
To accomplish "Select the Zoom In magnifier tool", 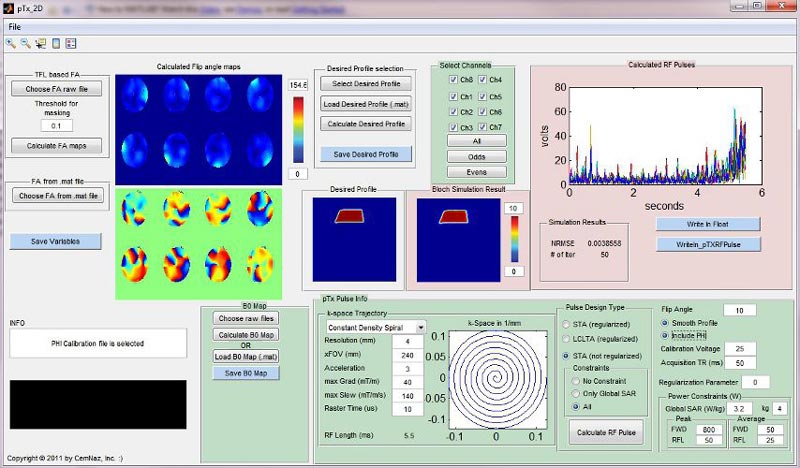I will pos(10,43).
